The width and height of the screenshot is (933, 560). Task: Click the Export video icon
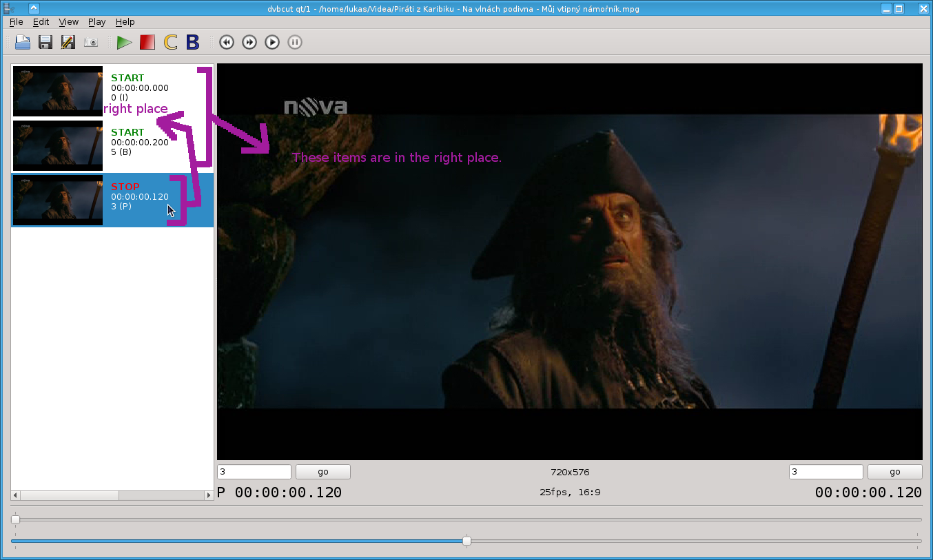coord(68,43)
